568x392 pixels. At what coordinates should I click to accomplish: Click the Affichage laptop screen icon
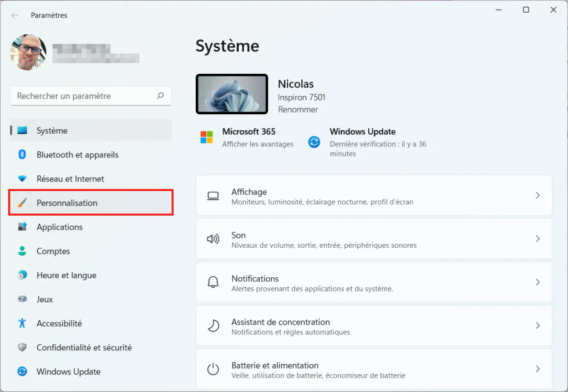pyautogui.click(x=213, y=196)
